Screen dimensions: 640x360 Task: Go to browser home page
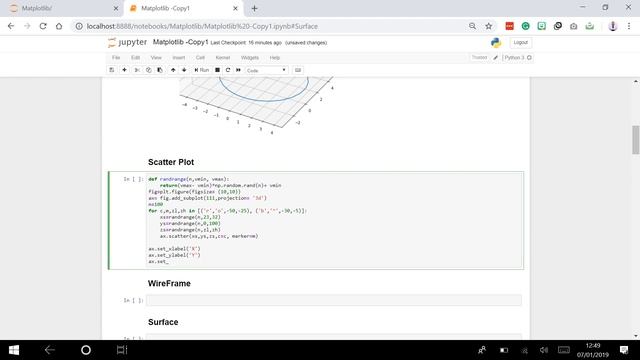tap(59, 26)
